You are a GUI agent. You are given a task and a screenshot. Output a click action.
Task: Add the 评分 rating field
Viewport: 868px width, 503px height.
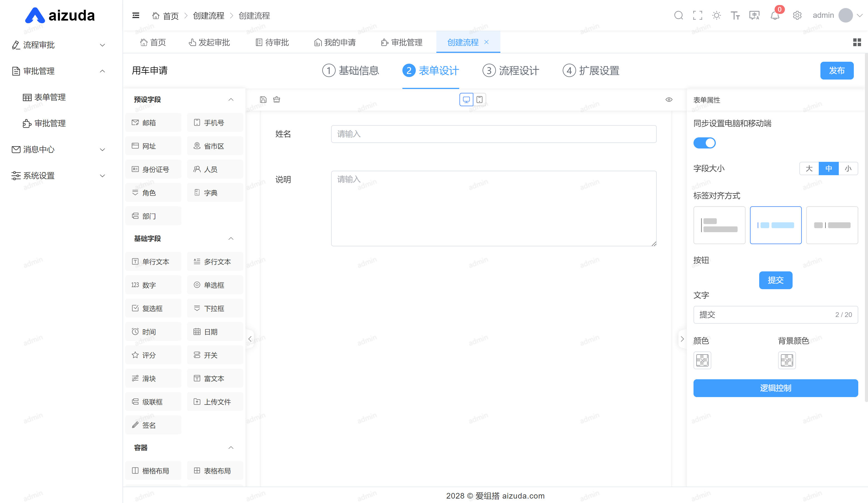[x=153, y=355]
